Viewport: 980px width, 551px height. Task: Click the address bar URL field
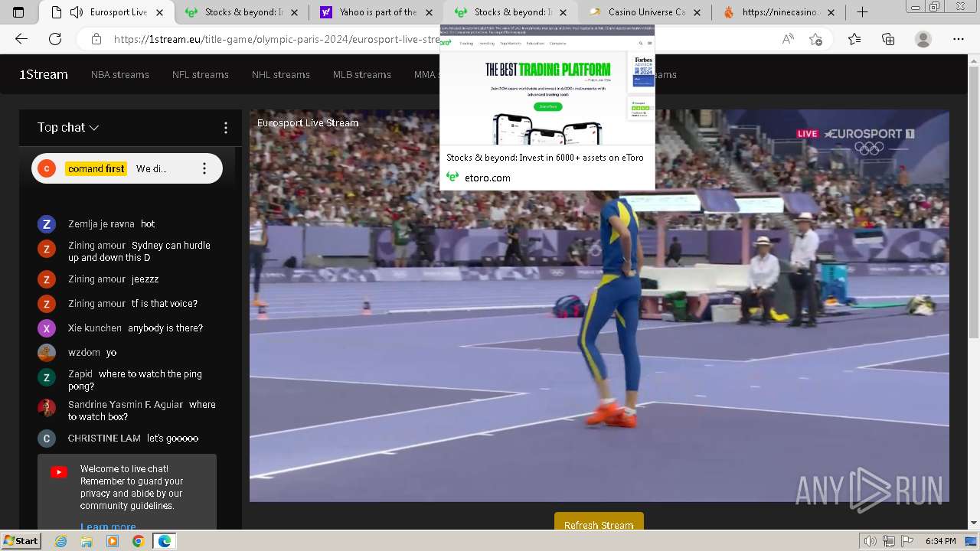pos(276,39)
